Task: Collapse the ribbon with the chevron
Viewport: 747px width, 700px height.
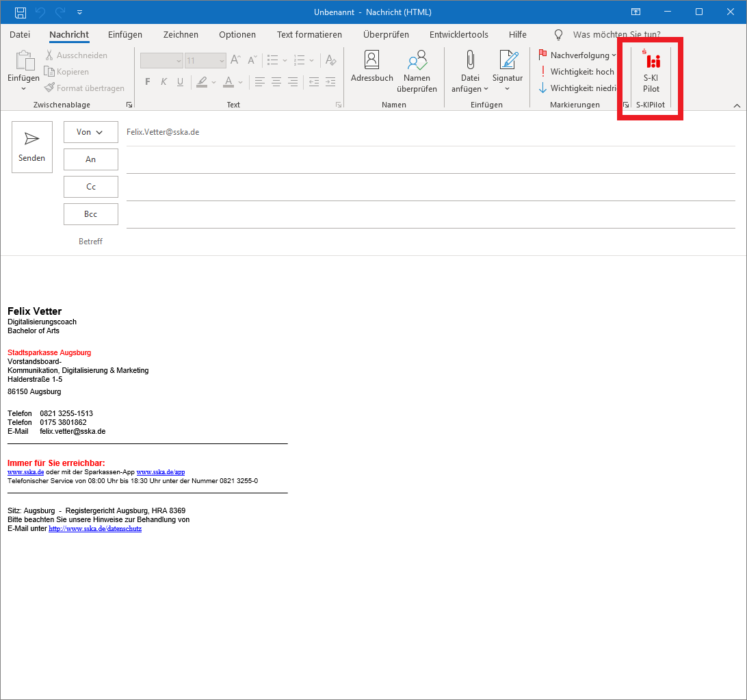Action: [737, 105]
